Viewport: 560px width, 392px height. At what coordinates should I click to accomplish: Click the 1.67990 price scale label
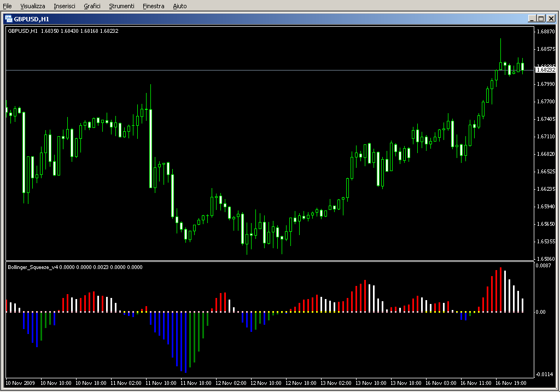[546, 84]
